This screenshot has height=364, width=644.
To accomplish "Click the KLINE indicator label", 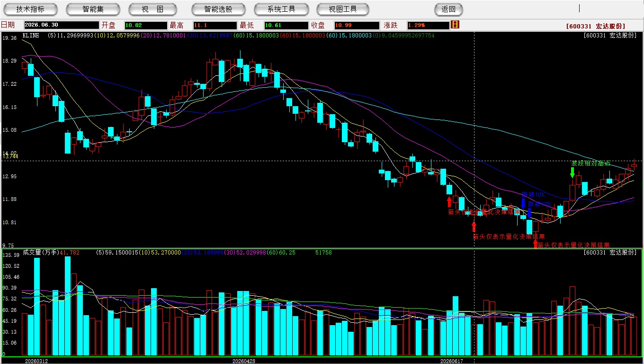I will click(x=31, y=36).
